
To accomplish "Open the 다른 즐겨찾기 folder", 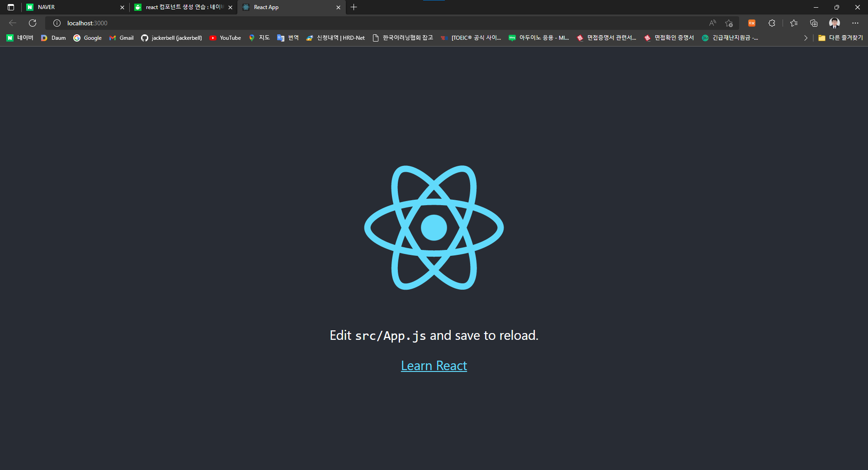I will (840, 38).
